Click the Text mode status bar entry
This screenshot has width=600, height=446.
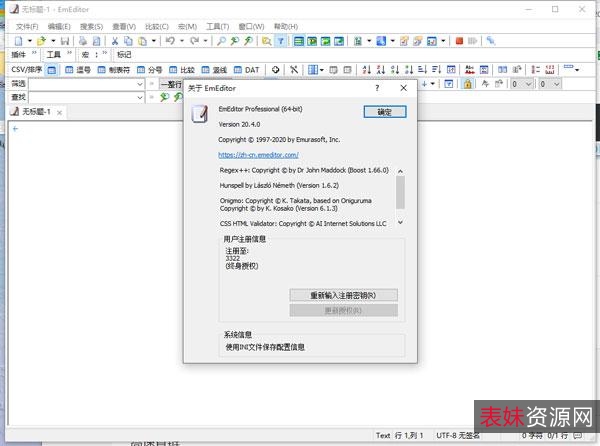(383, 435)
